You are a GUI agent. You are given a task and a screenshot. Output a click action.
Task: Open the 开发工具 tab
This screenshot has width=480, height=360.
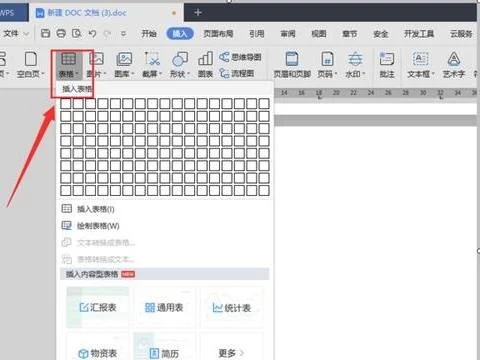pos(419,33)
